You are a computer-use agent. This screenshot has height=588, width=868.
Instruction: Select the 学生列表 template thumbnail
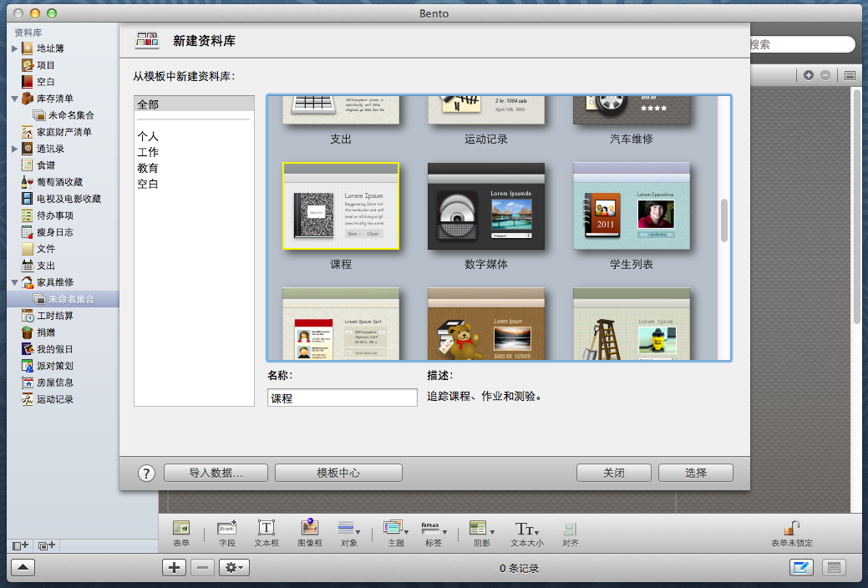pos(631,206)
